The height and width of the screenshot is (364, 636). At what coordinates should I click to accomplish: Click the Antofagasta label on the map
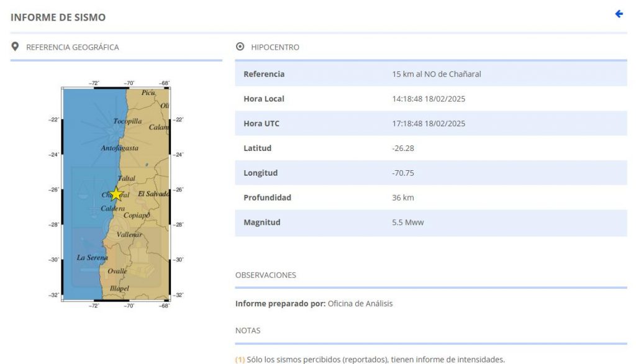119,148
